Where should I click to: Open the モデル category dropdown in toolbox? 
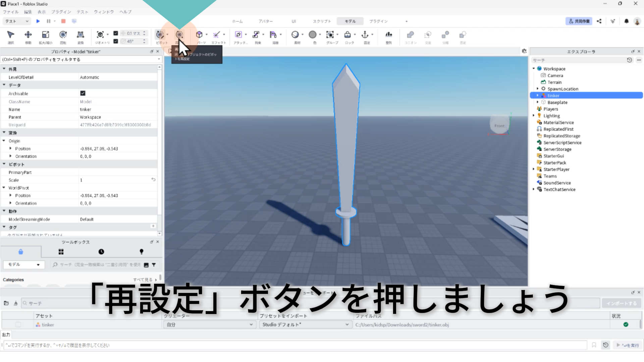coord(23,264)
